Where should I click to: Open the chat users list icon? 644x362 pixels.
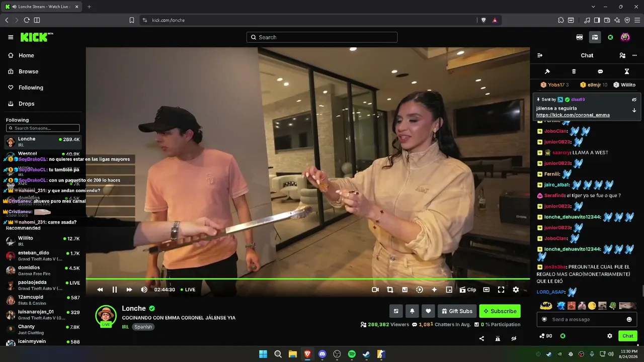click(x=622, y=55)
